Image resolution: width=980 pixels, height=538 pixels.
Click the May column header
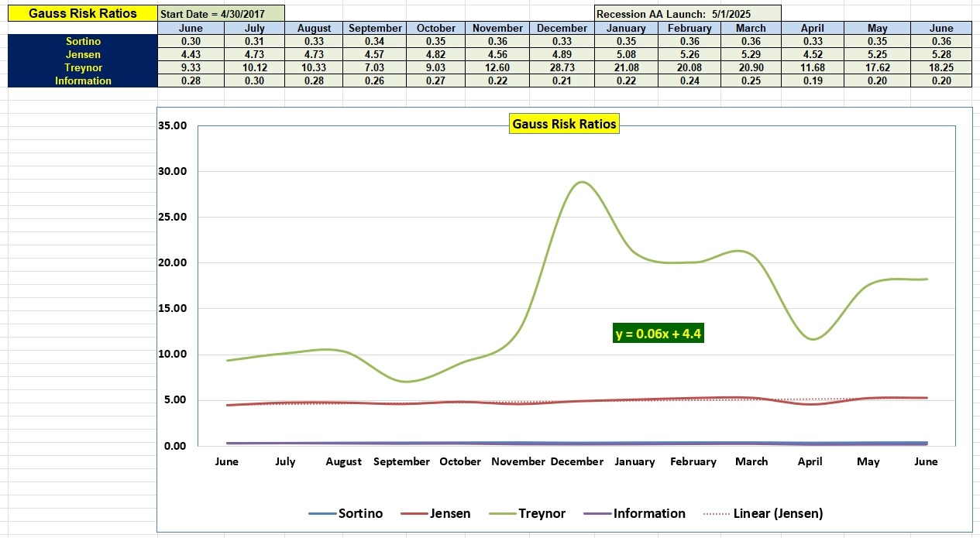click(x=878, y=28)
